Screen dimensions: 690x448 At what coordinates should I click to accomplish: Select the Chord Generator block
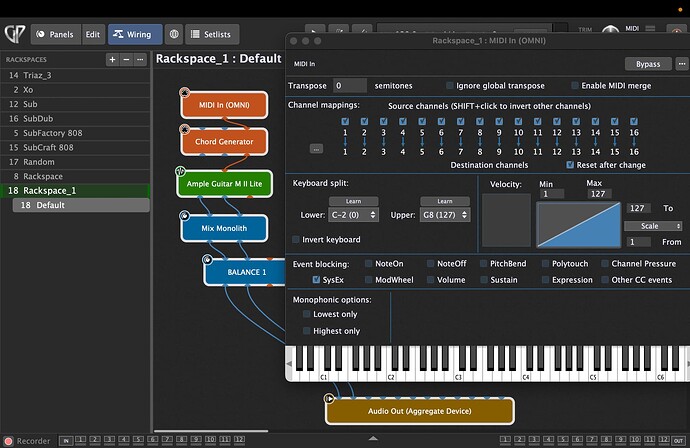(x=224, y=142)
